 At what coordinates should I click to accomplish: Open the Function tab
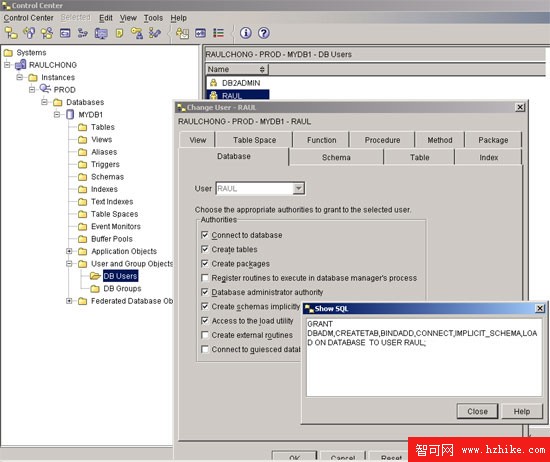coord(321,140)
